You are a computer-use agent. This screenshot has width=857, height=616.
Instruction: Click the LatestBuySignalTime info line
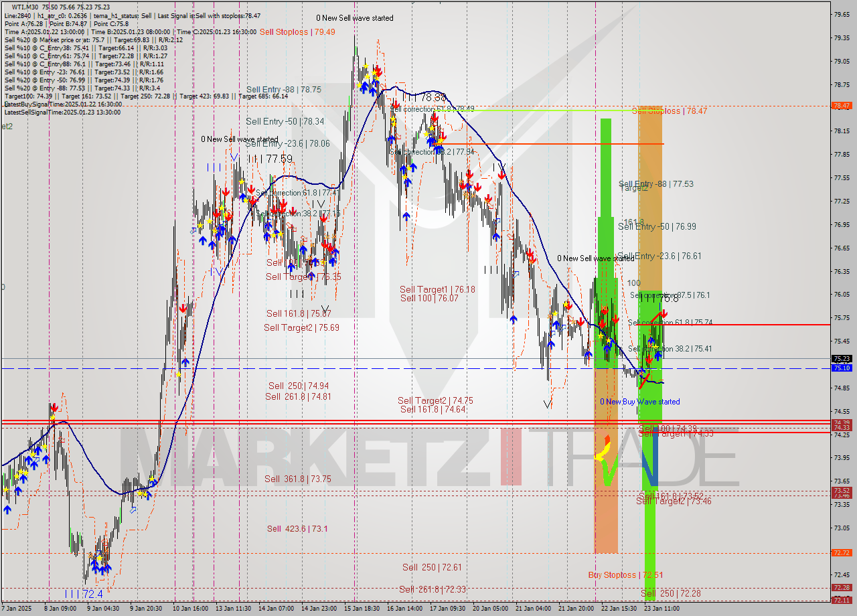click(x=63, y=104)
